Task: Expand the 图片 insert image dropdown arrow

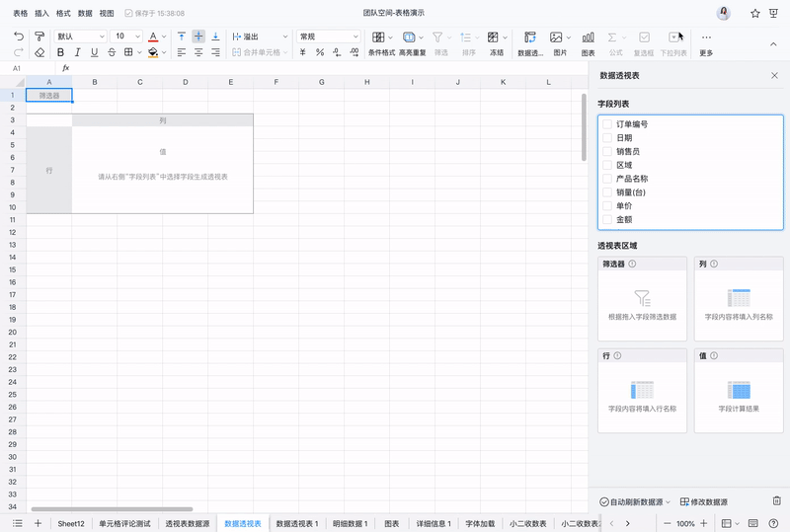Action: click(x=569, y=38)
